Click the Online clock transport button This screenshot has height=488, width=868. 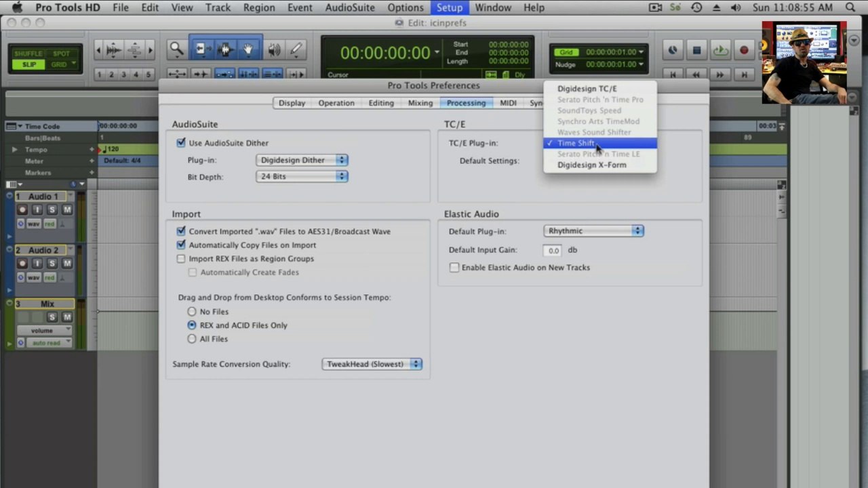coord(672,50)
